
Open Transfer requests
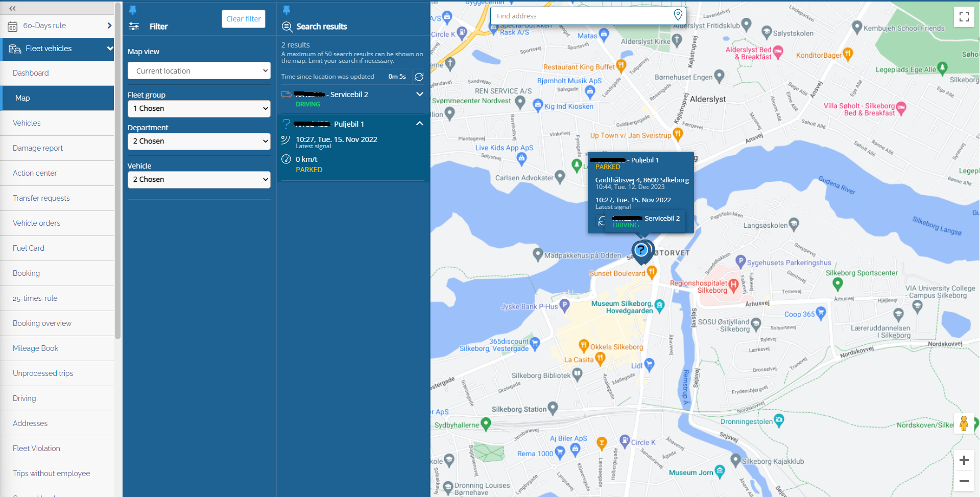coord(57,198)
